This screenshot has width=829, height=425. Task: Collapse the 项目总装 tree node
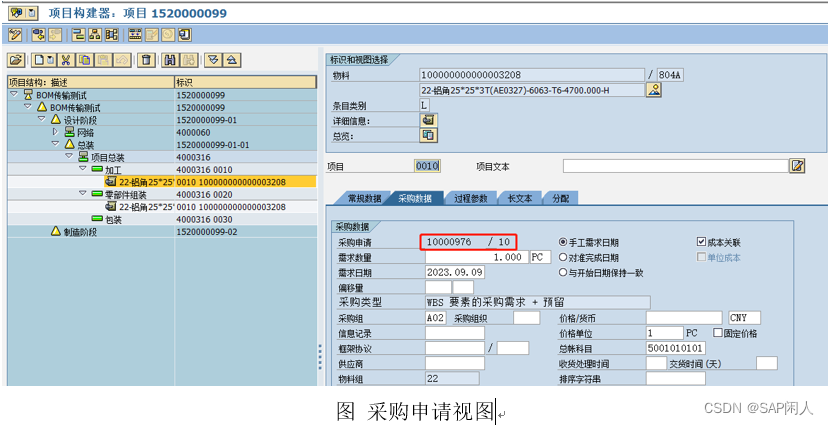point(69,156)
